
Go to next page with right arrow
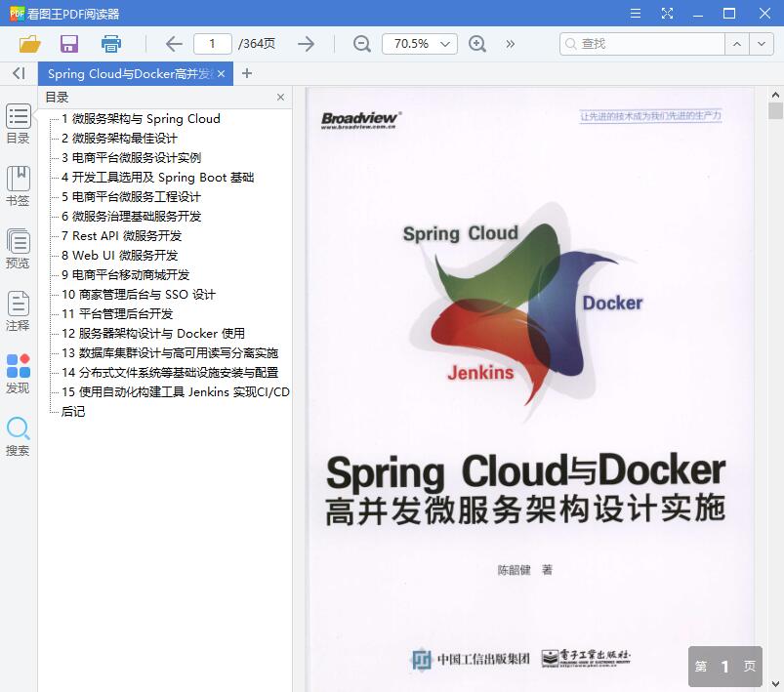pos(306,44)
